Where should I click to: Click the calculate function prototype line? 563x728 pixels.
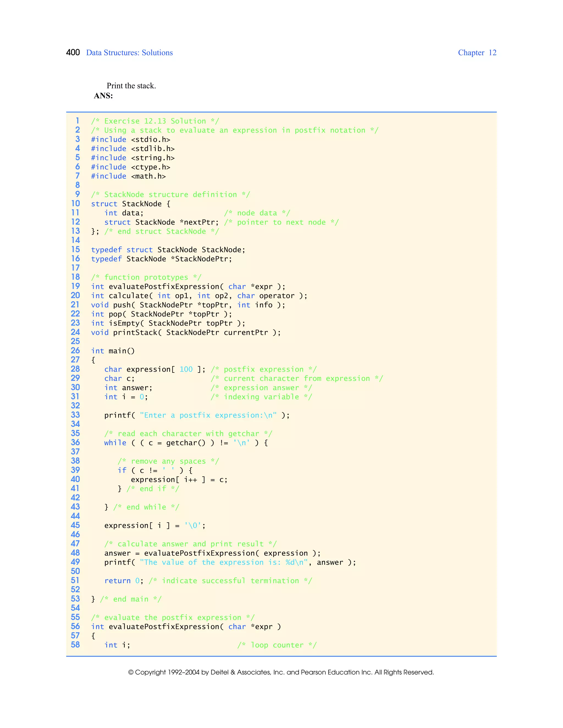[199, 296]
